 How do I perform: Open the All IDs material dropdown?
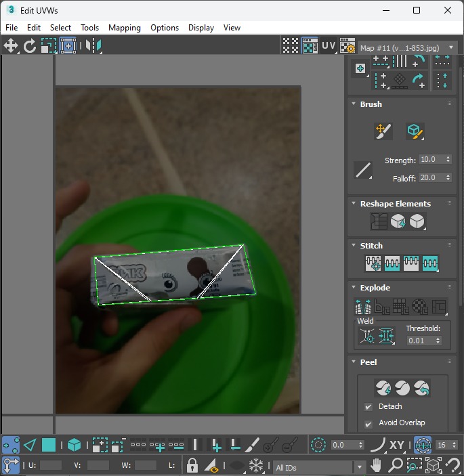pyautogui.click(x=319, y=467)
